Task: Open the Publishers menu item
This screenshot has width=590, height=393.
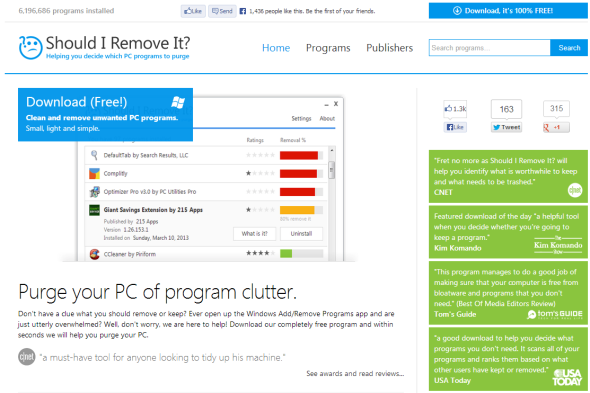Action: click(389, 48)
